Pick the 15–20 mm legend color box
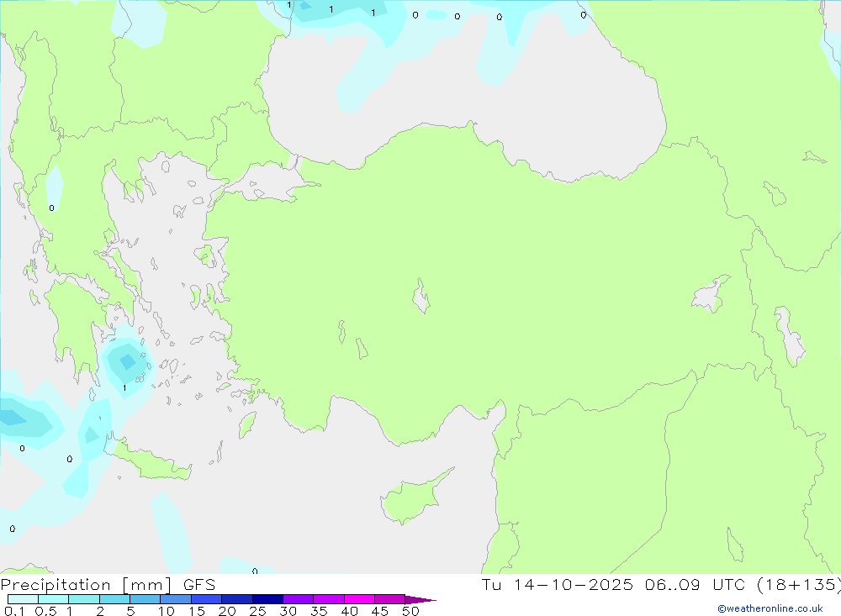This screenshot has width=841, height=616. click(x=207, y=599)
